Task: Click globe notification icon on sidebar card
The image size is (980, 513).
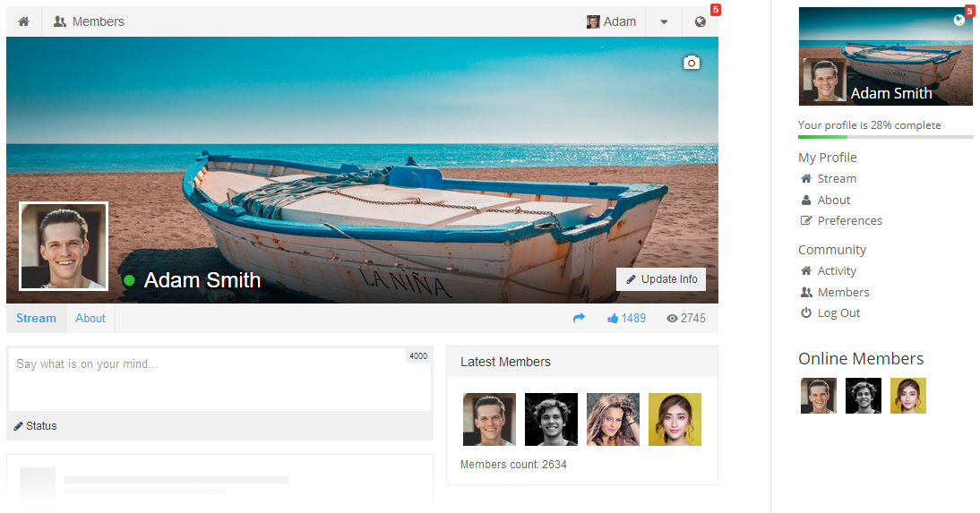Action: [x=959, y=20]
